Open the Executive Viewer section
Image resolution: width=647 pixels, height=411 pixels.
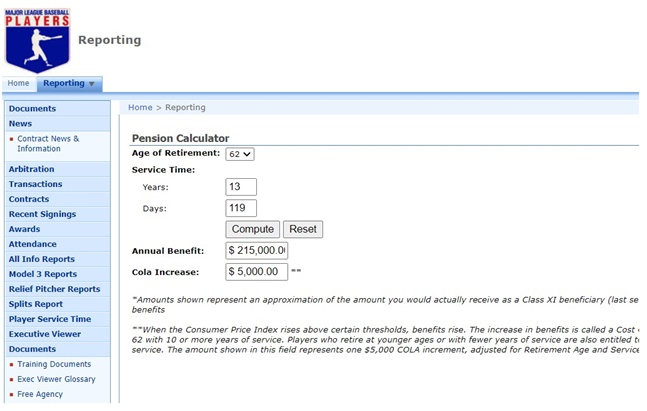(45, 334)
